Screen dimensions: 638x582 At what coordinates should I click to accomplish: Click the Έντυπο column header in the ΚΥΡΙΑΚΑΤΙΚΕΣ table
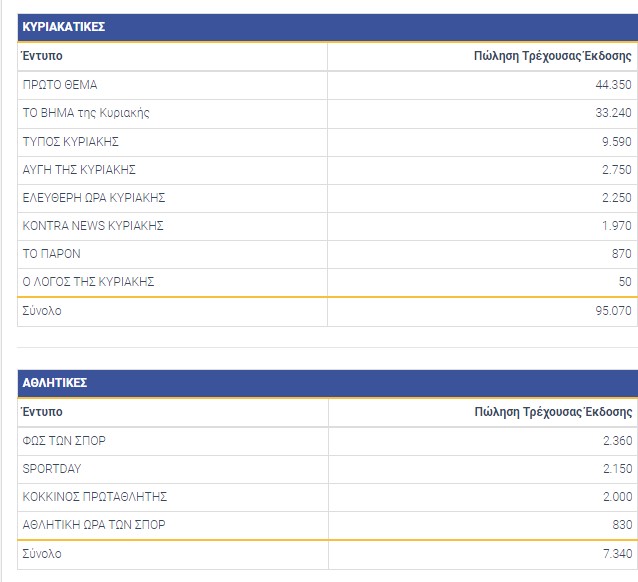pyautogui.click(x=42, y=56)
